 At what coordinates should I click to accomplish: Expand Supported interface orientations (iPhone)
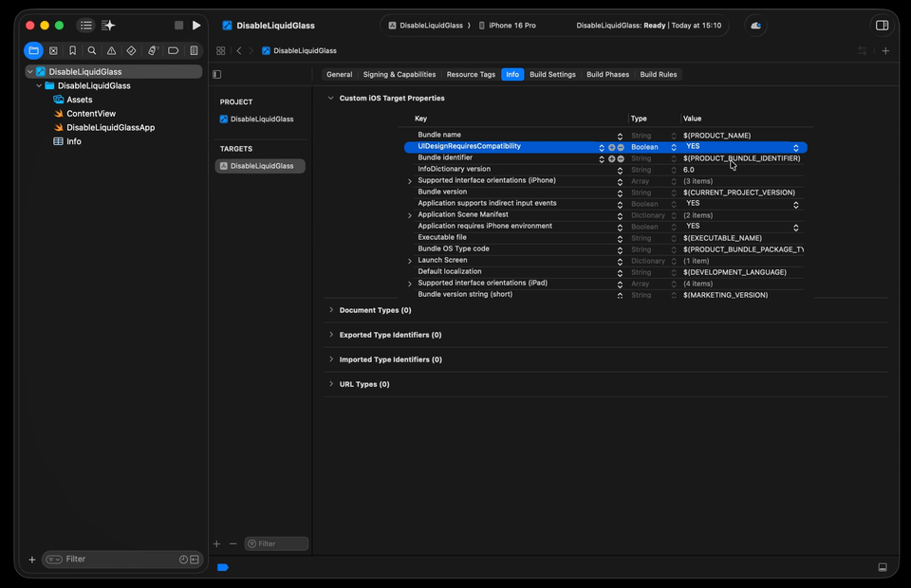pos(410,182)
